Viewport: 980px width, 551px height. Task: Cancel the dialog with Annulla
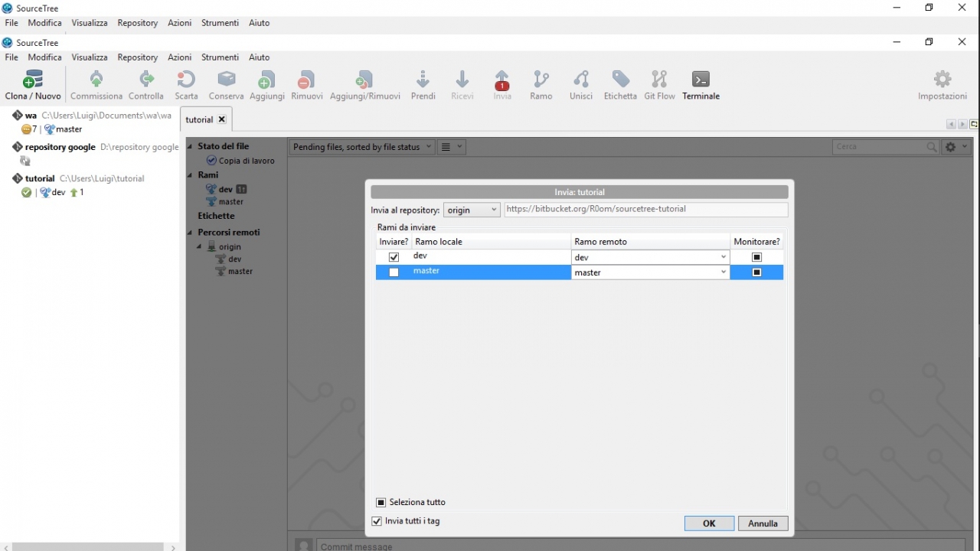tap(763, 523)
